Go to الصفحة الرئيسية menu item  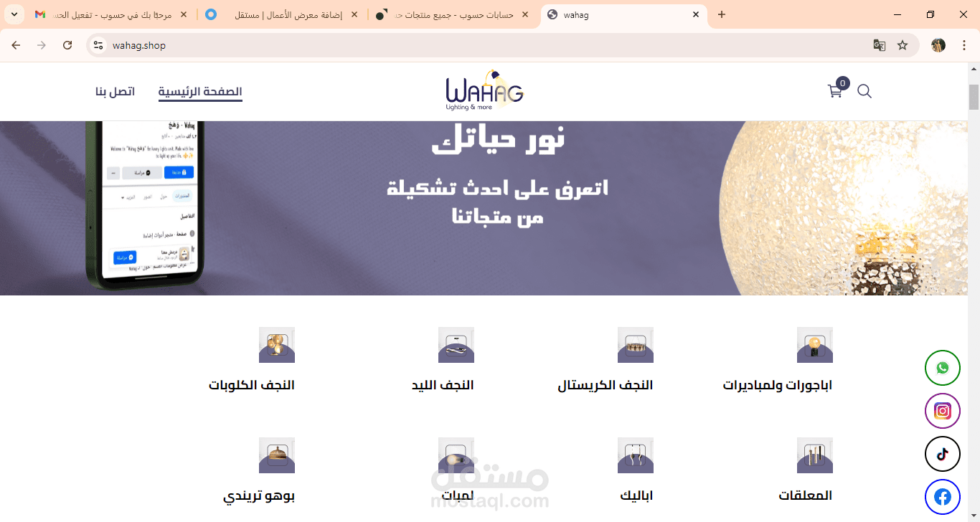point(200,92)
